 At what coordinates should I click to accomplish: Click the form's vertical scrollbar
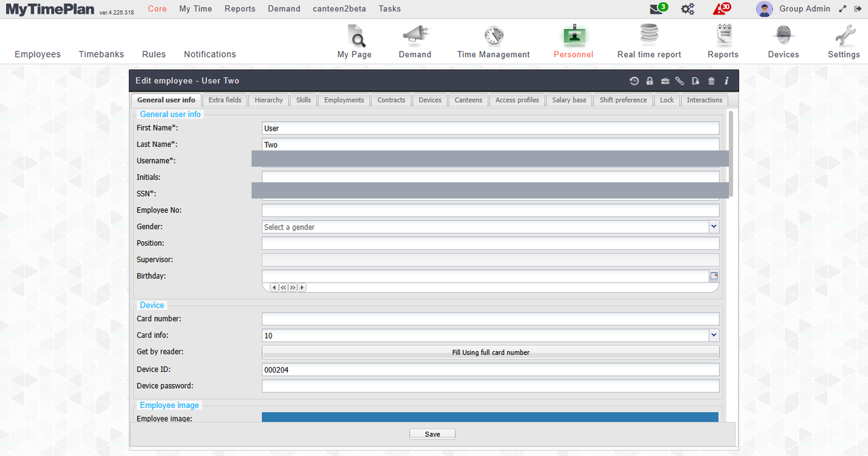coord(731,154)
